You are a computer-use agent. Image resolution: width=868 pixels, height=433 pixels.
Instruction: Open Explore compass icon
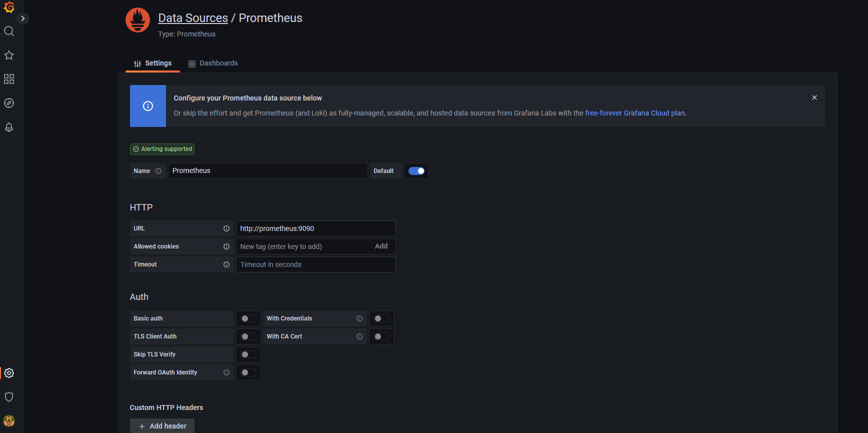coord(9,103)
